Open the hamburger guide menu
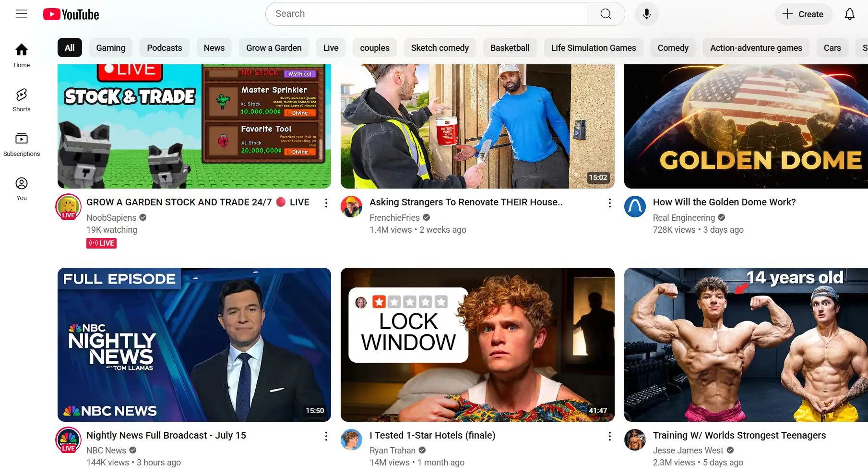 coord(22,14)
